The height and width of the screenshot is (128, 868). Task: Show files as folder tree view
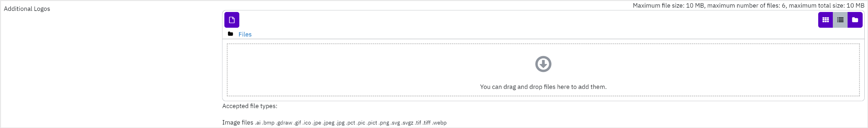(855, 20)
